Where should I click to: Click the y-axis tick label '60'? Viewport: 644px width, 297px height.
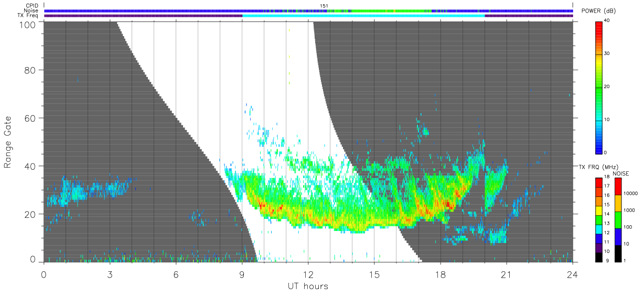pyautogui.click(x=31, y=118)
